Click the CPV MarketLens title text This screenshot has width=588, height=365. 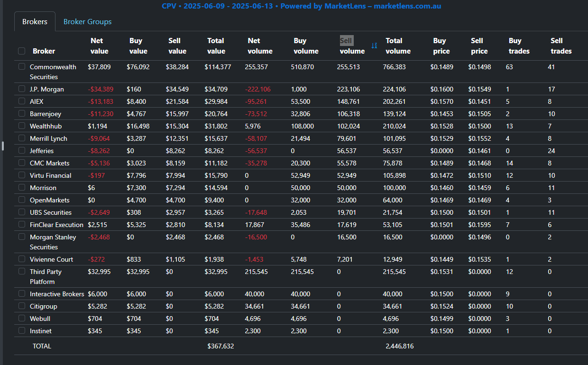tap(301, 6)
